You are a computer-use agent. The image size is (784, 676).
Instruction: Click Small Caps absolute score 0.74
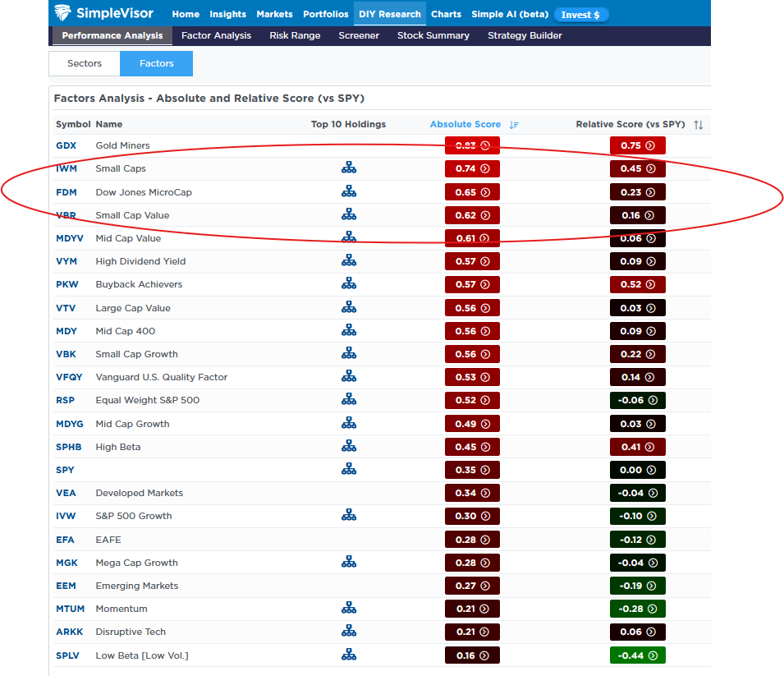472,168
